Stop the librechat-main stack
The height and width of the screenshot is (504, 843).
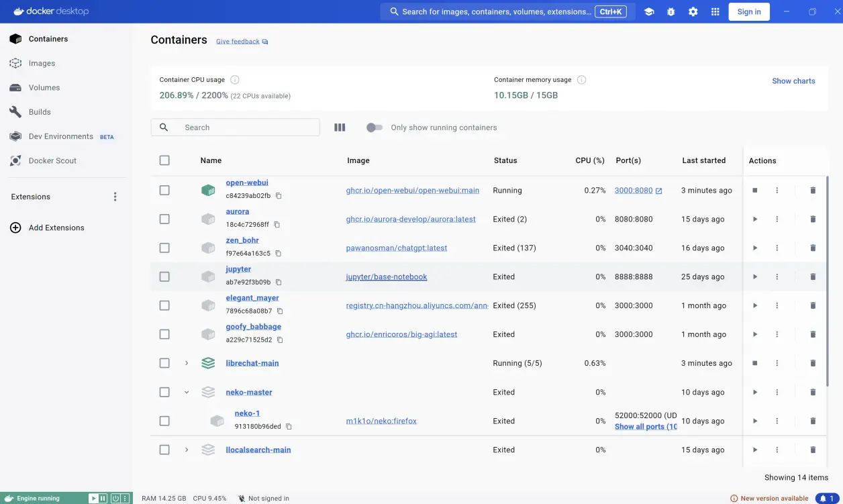point(755,363)
